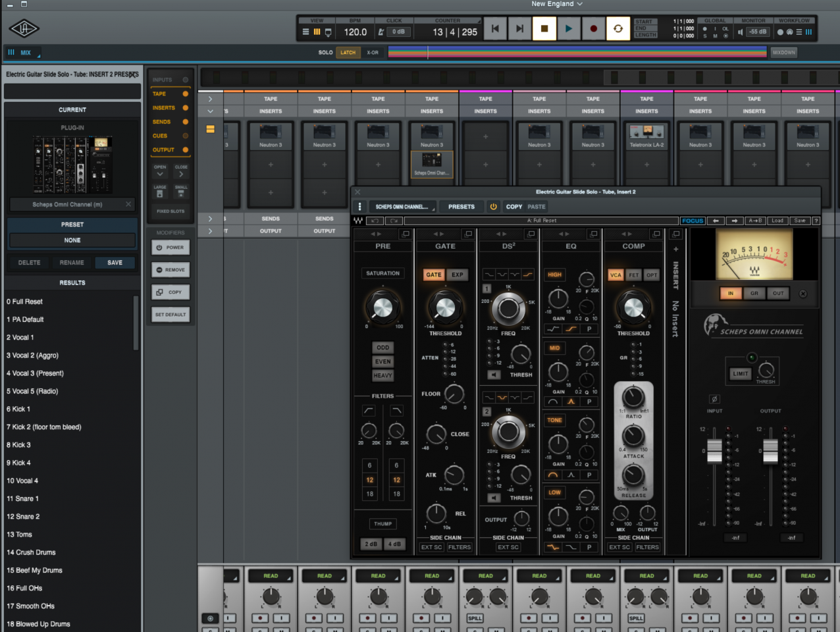This screenshot has width=840, height=632.
Task: Select OPT compressor type
Action: point(652,275)
